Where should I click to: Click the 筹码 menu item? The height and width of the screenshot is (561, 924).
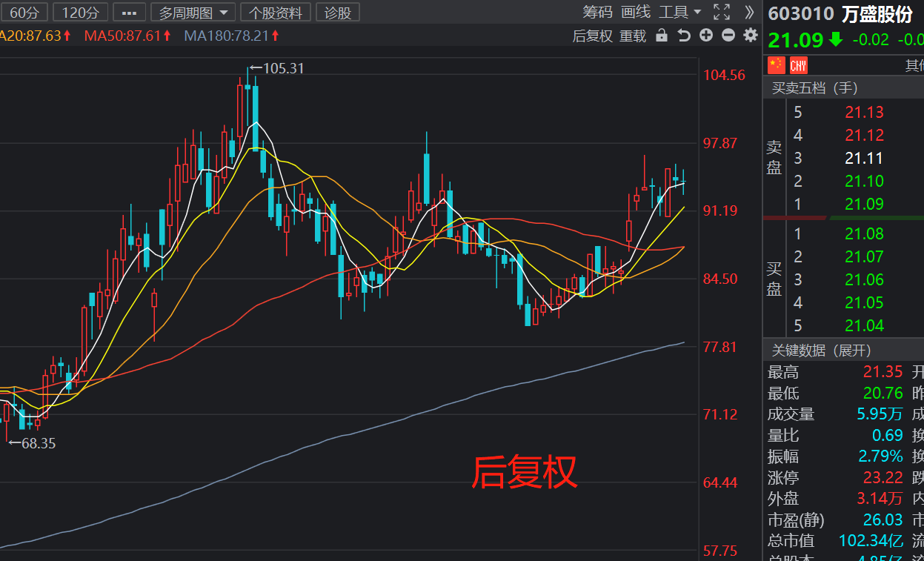click(x=597, y=12)
